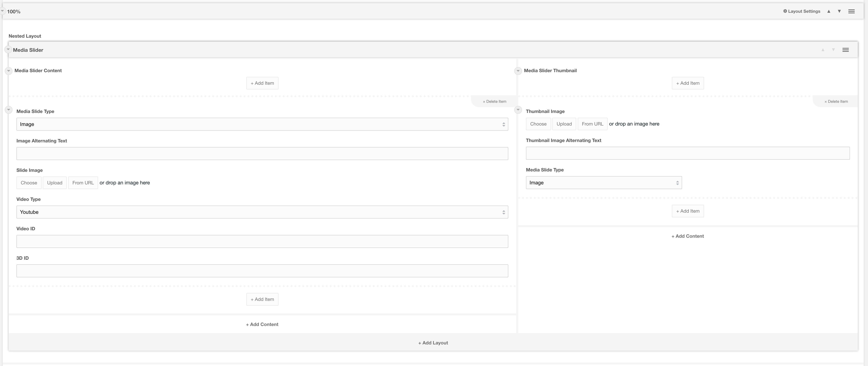Screen dimensions: 868x366
Task: Upload a Slide Image
Action: click(x=55, y=183)
